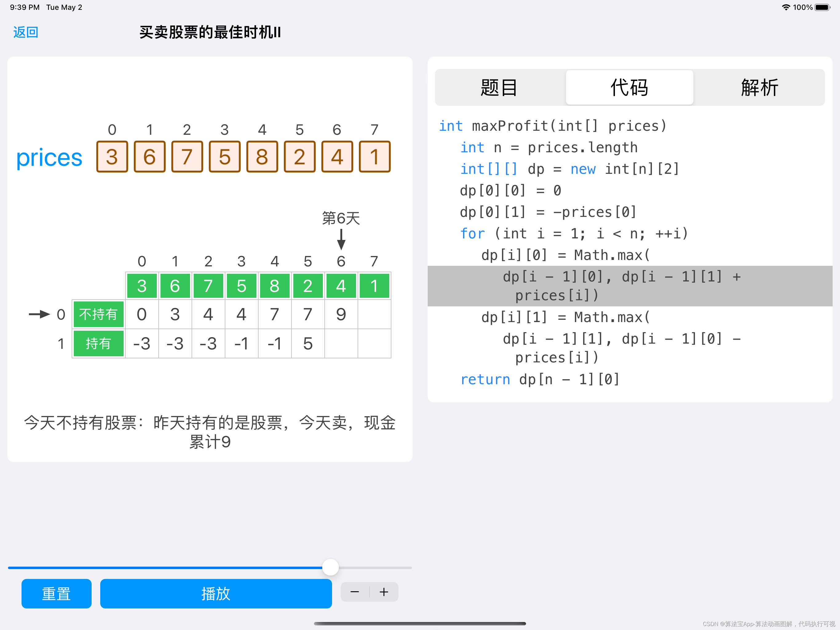The height and width of the screenshot is (630, 840).
Task: Click the battery icon in status bar
Action: pos(822,7)
